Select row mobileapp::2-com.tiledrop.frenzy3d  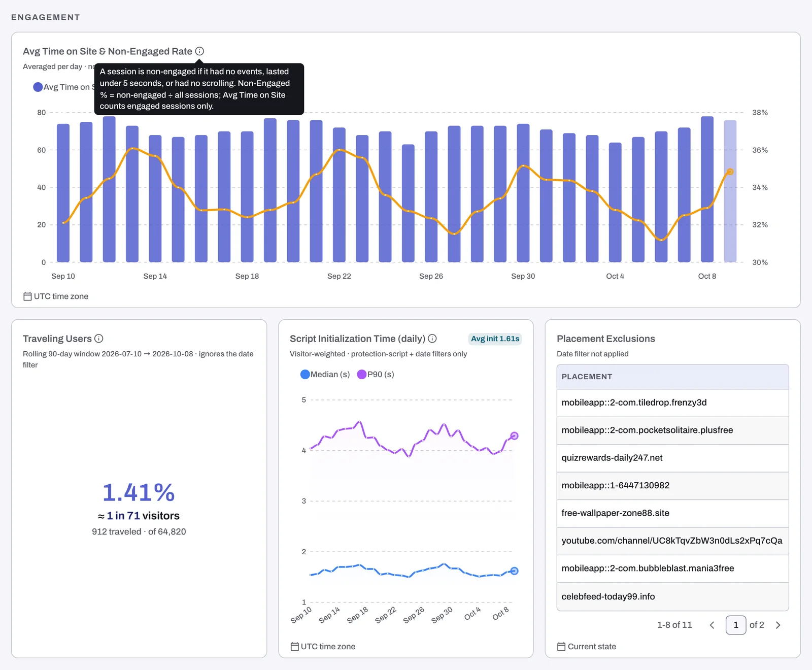672,403
